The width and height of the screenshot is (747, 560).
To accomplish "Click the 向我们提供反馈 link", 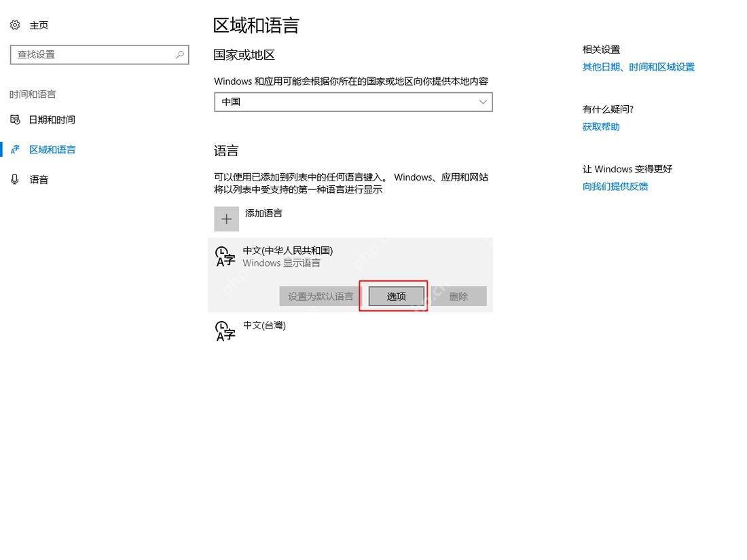I will 615,186.
